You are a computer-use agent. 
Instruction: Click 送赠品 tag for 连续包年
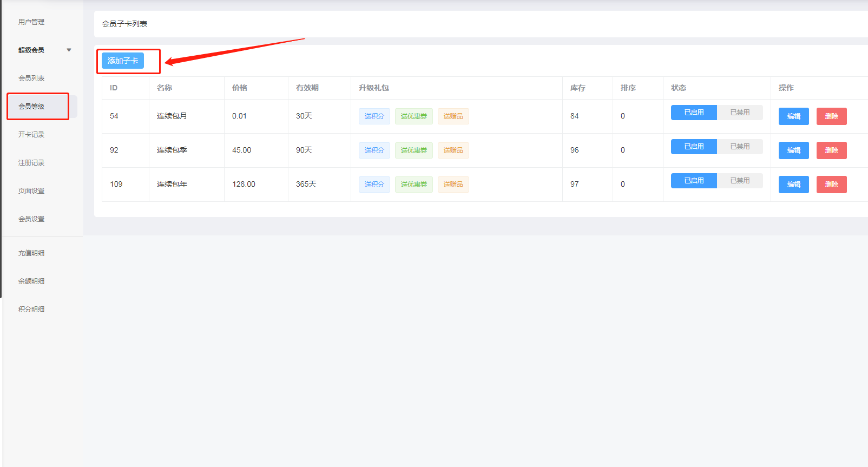453,185
